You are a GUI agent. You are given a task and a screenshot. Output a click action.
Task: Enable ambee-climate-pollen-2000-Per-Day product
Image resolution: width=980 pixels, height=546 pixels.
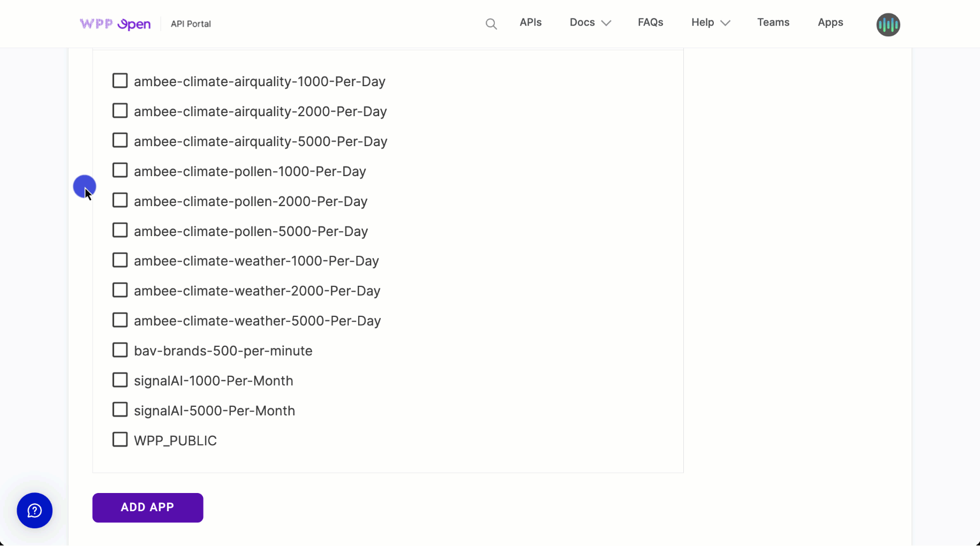(x=120, y=201)
